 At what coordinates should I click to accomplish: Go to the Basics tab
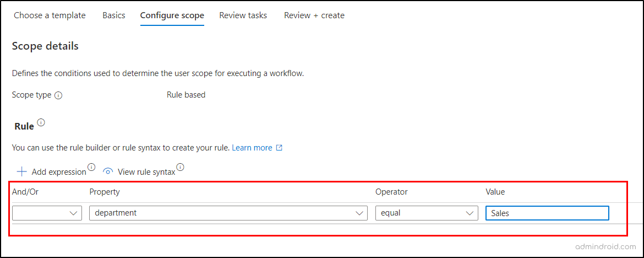point(113,15)
